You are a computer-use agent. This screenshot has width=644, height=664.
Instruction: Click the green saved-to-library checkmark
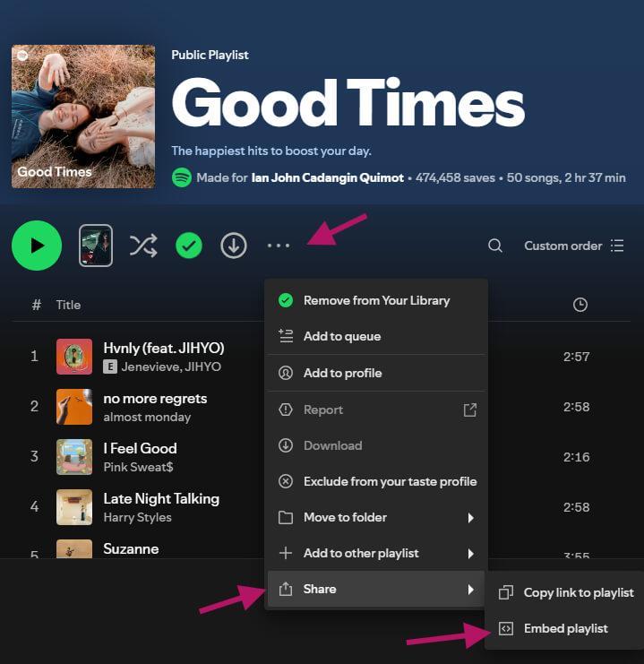click(x=189, y=246)
